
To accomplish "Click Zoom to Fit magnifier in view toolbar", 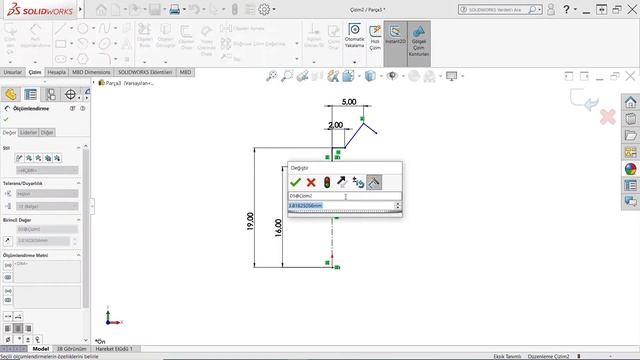I will pyautogui.click(x=271, y=76).
